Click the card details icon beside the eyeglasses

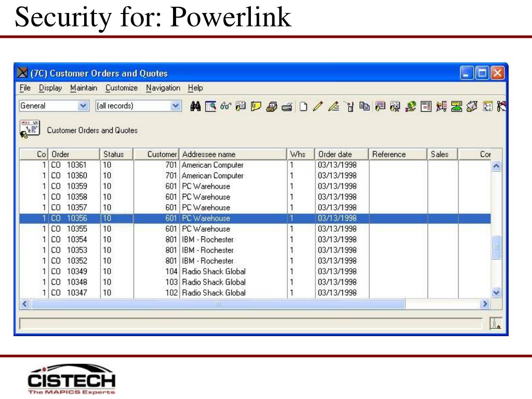click(241, 106)
